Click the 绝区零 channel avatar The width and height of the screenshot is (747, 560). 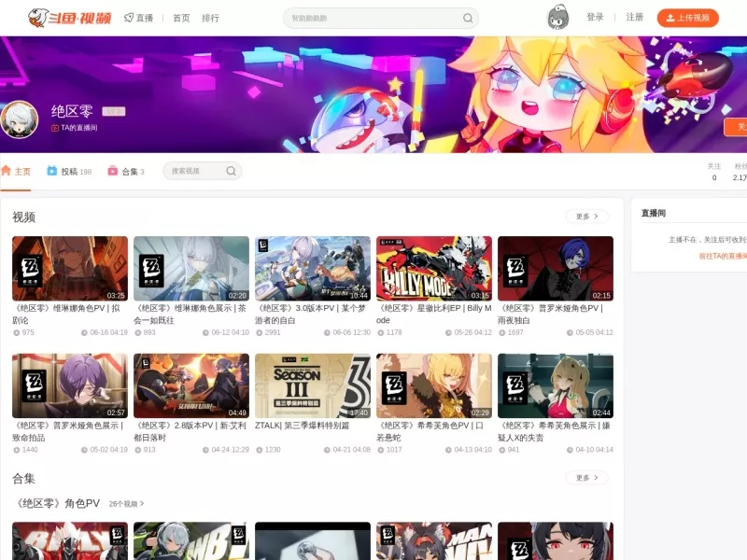click(20, 119)
